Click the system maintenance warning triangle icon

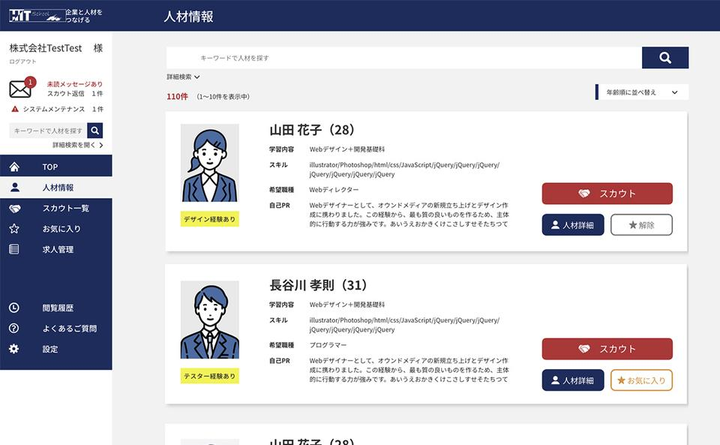pyautogui.click(x=15, y=109)
